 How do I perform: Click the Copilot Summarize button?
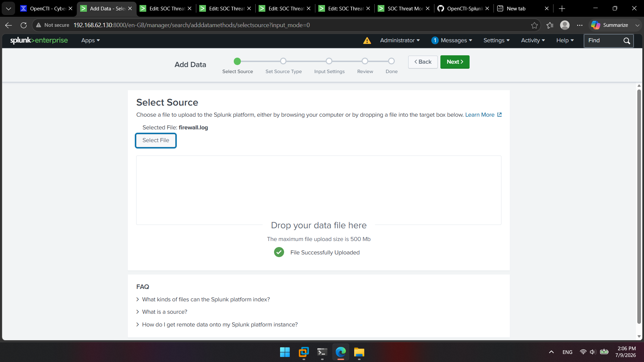click(x=610, y=25)
